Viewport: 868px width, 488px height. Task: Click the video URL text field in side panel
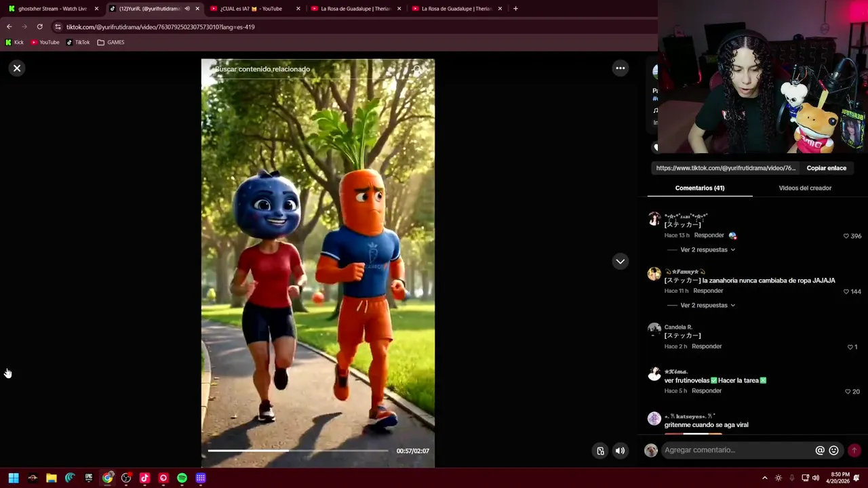tap(726, 168)
